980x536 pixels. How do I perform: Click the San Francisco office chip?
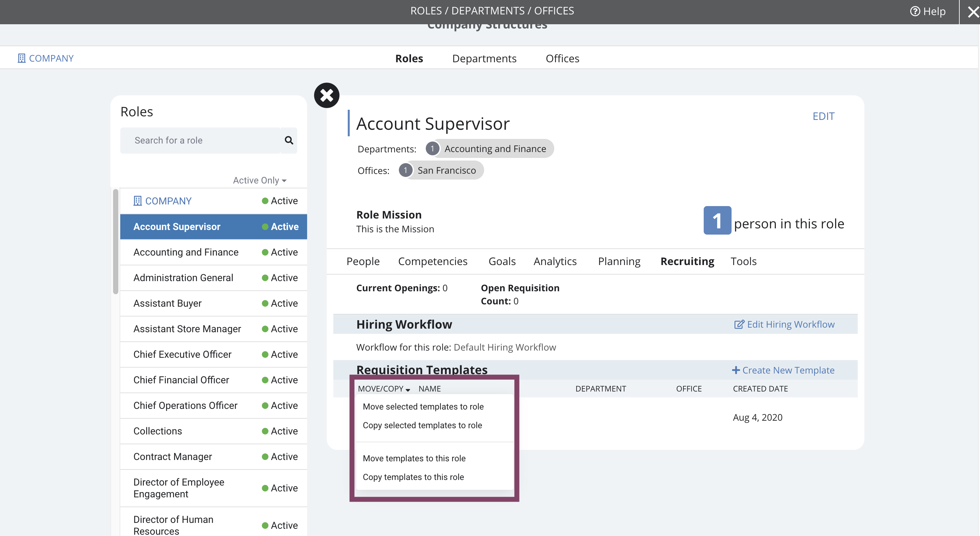(441, 170)
